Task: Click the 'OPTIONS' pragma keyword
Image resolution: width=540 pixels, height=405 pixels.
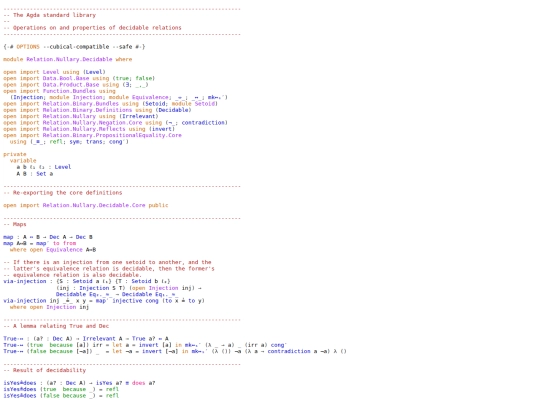Action: click(x=28, y=46)
